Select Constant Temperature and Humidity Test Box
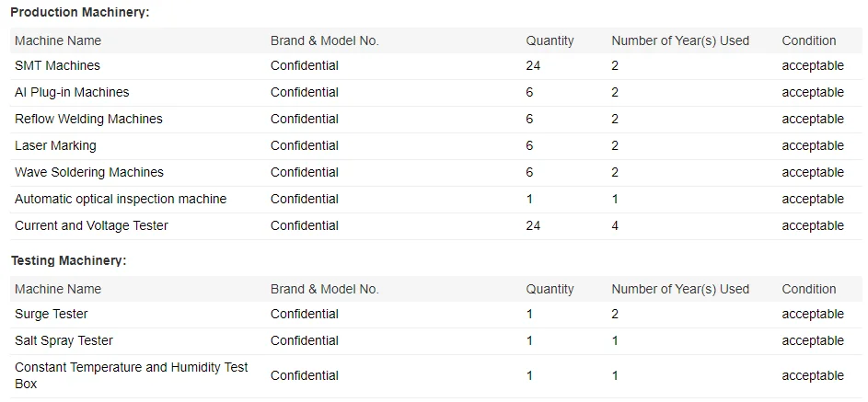The height and width of the screenshot is (402, 868). (131, 375)
